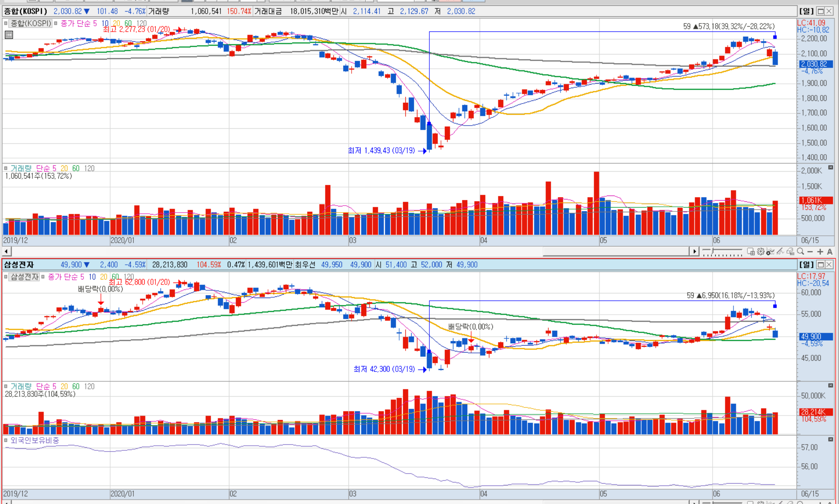Collapse the 삼성전자 거래량 panel via corner button
Image resolution: width=839 pixels, height=504 pixels.
pos(830,385)
